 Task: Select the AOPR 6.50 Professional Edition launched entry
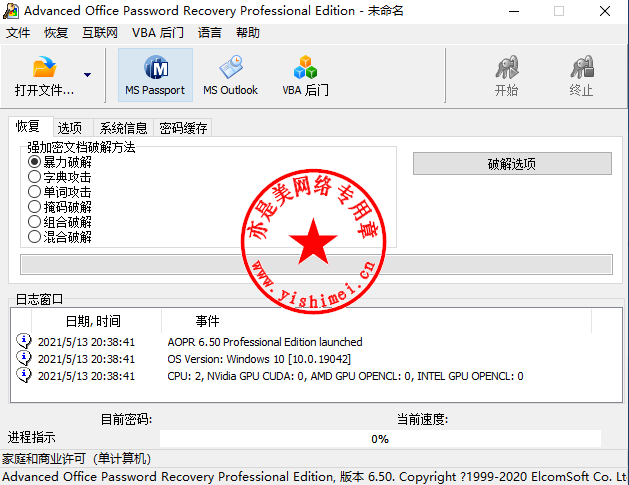point(265,342)
